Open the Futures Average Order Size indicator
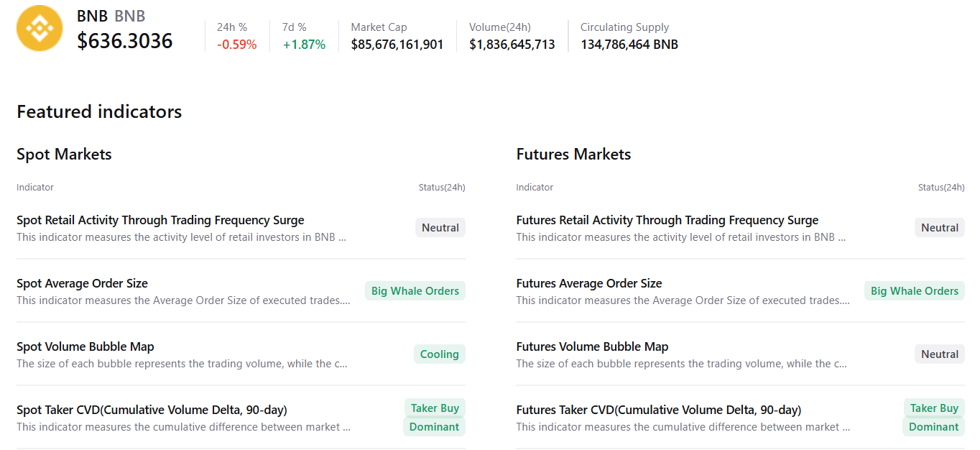 (x=588, y=283)
